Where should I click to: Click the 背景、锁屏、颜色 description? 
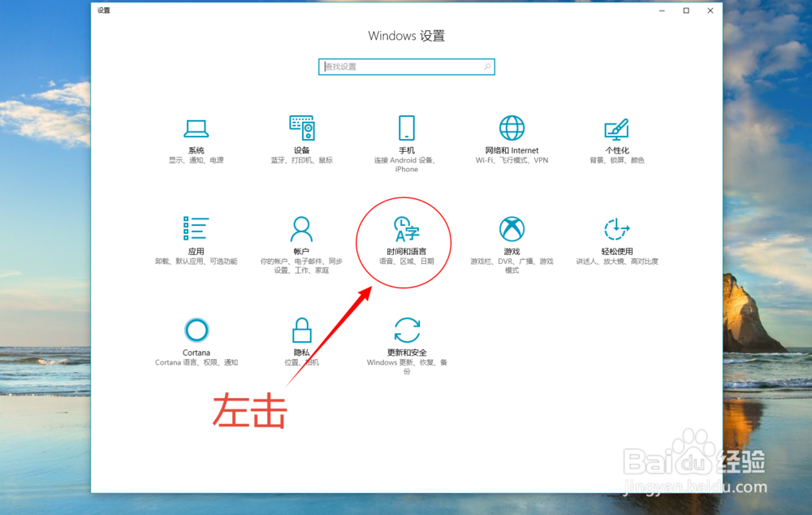tap(617, 160)
